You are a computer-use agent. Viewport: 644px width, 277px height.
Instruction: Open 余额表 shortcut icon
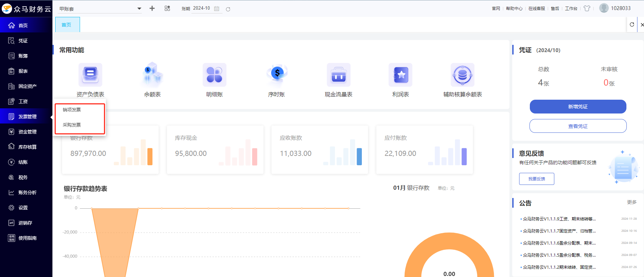tap(152, 75)
